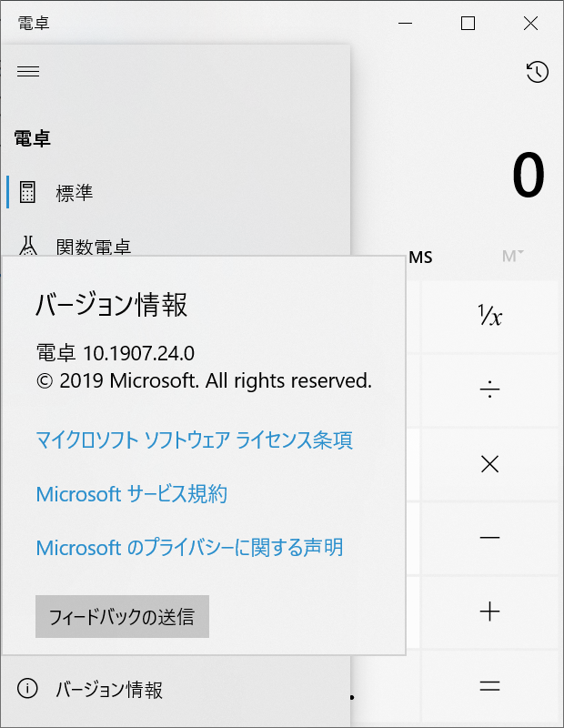Store value with MS button
This screenshot has height=728, width=564.
(420, 258)
